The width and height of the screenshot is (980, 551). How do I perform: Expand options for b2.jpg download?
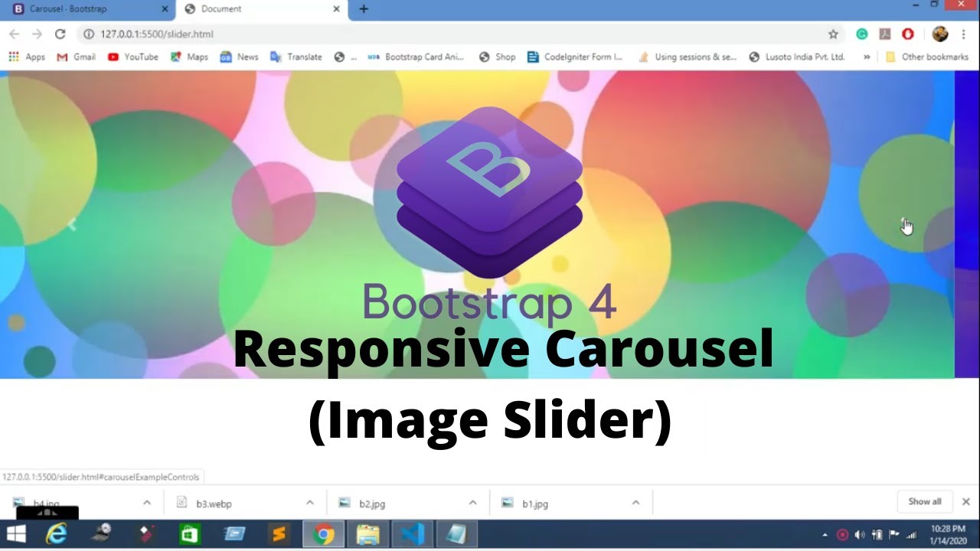point(472,503)
